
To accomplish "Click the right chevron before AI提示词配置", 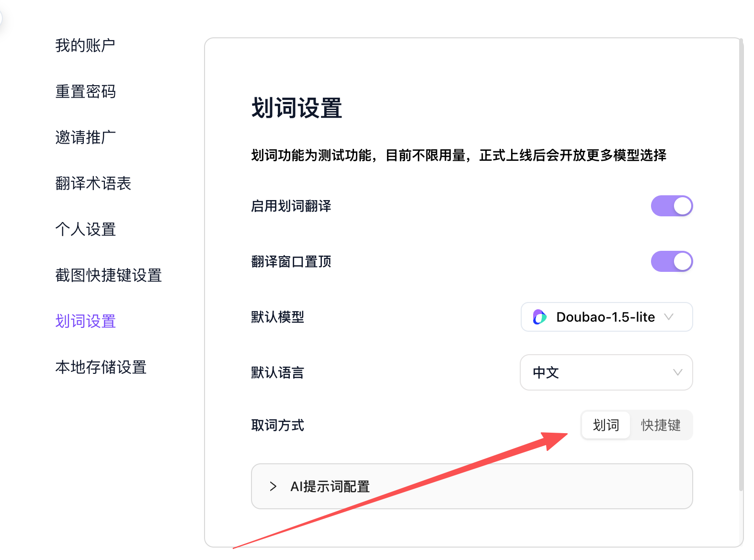I will (x=273, y=486).
